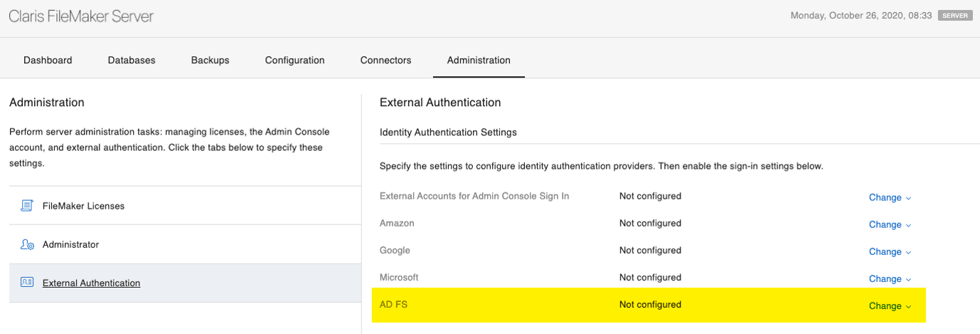Switch to the Databases tab
This screenshot has width=980, height=334.
[x=132, y=61]
